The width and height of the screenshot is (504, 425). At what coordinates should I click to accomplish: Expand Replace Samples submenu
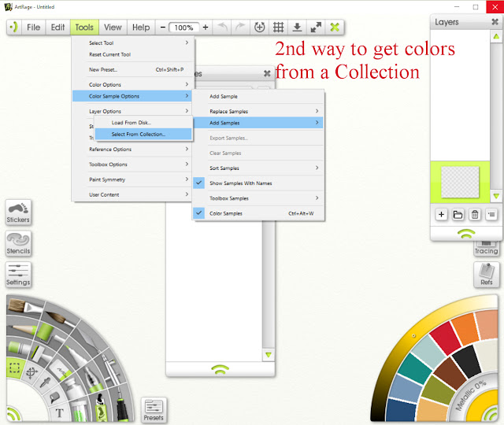click(x=258, y=111)
